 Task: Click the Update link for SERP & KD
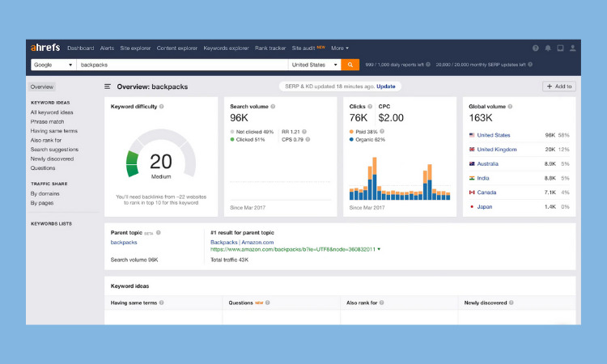385,87
